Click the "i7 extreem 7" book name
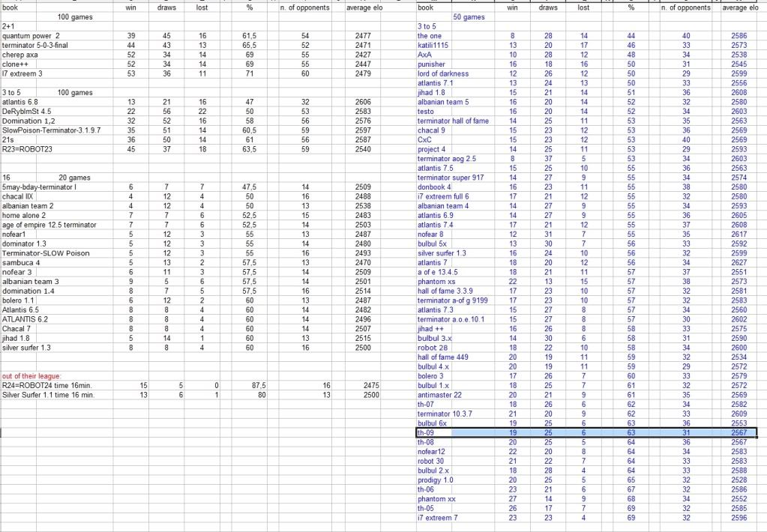This screenshot has width=767, height=532. pyautogui.click(x=438, y=518)
